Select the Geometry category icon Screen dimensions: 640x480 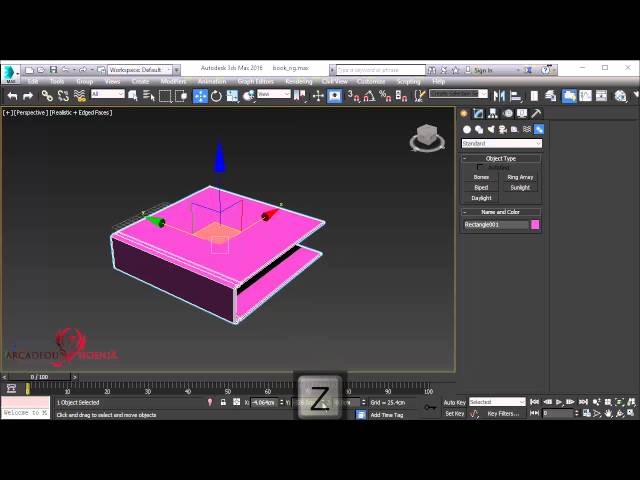coord(467,130)
